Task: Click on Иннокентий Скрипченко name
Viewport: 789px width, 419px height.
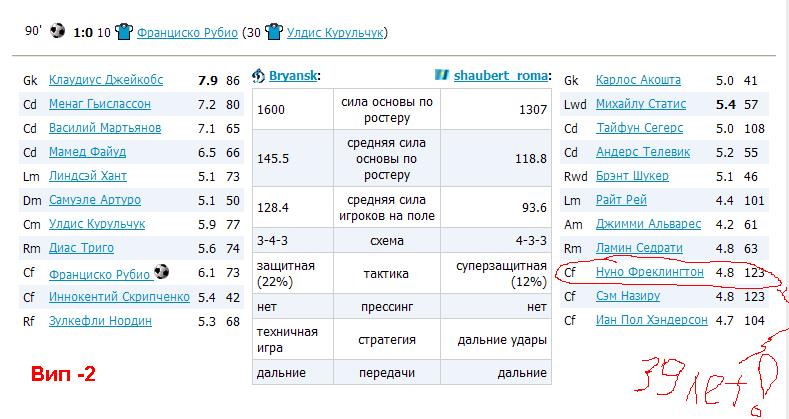Action: tap(119, 297)
